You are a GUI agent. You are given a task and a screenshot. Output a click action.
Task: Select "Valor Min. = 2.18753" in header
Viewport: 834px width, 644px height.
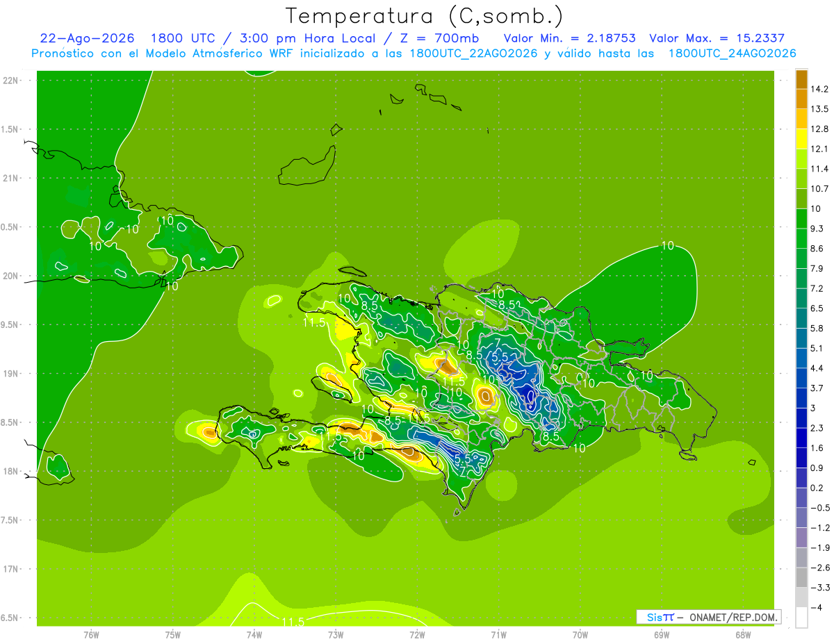[569, 38]
